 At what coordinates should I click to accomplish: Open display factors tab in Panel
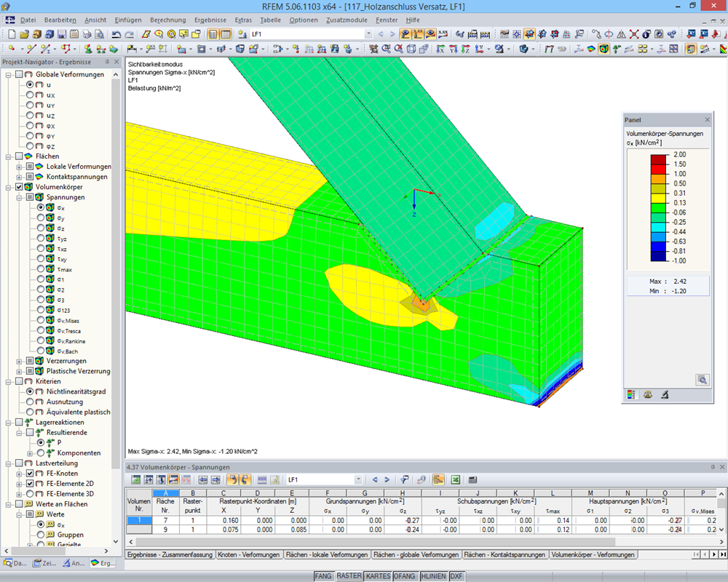(x=648, y=394)
